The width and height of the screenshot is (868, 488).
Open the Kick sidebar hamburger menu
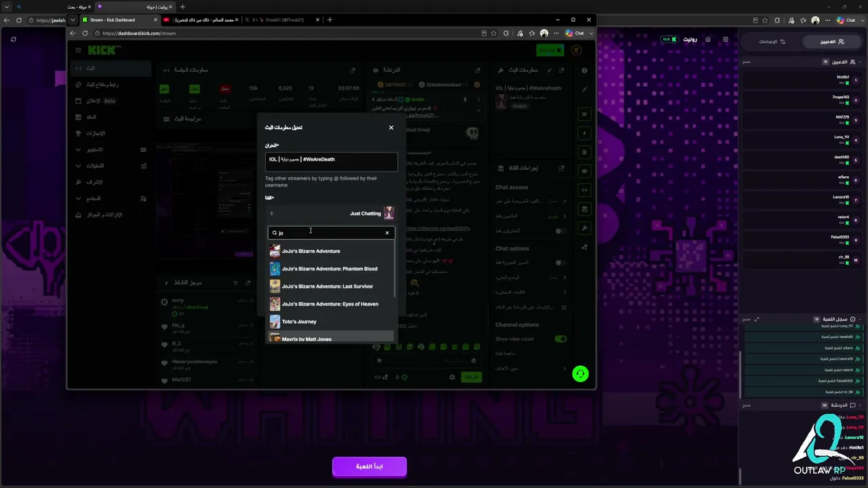click(x=78, y=50)
